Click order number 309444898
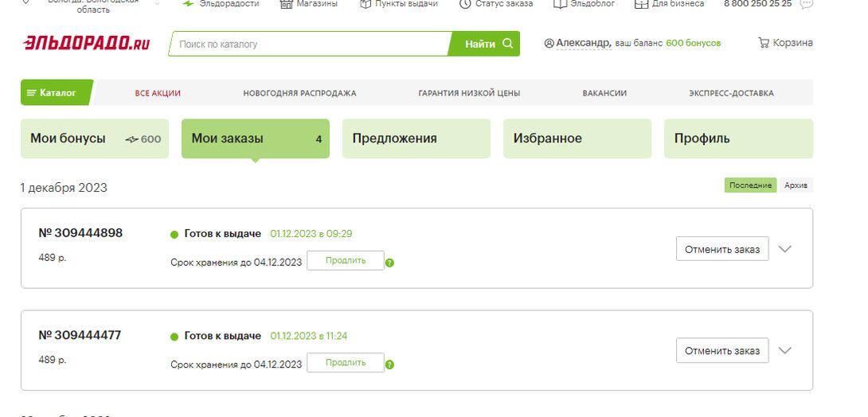This screenshot has width=868, height=417. 80,233
